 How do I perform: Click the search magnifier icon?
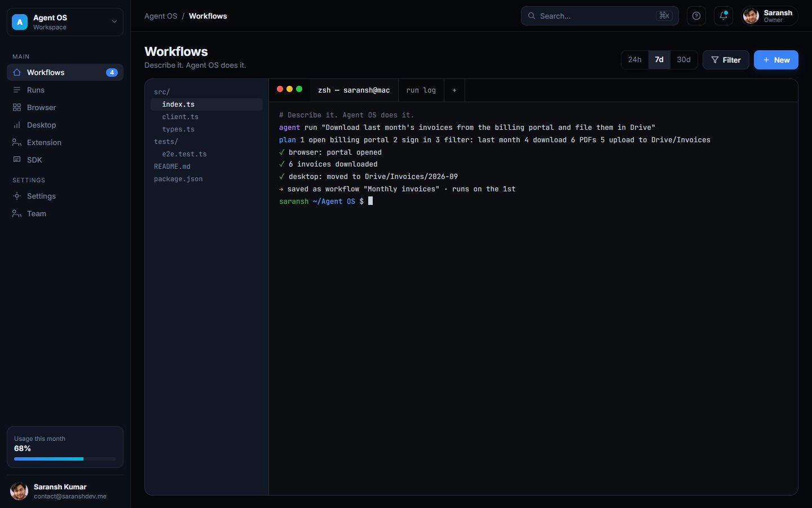(531, 16)
